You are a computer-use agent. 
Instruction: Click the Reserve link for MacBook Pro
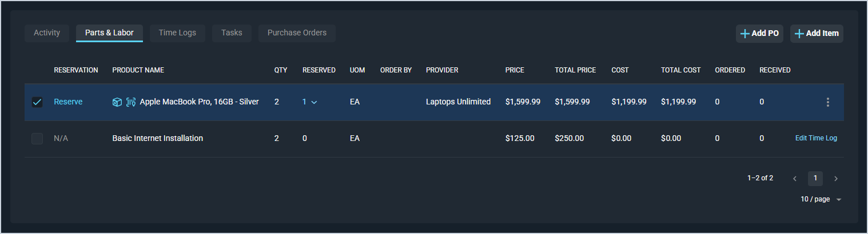68,102
